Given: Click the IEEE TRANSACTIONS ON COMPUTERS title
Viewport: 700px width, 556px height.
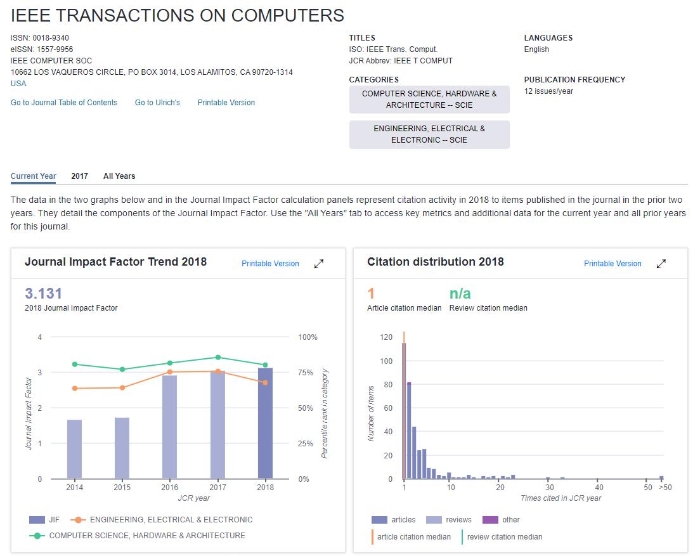Looking at the screenshot, I should point(177,16).
